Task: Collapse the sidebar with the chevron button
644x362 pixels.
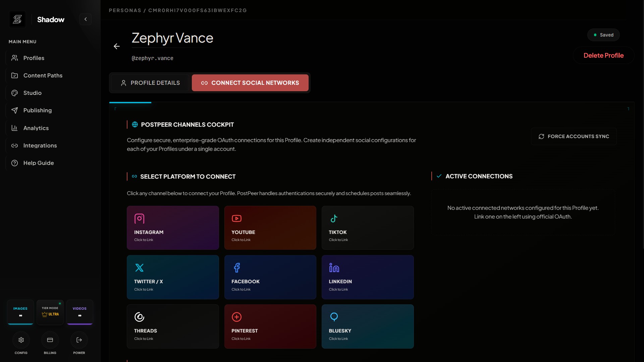Action: coord(86,19)
